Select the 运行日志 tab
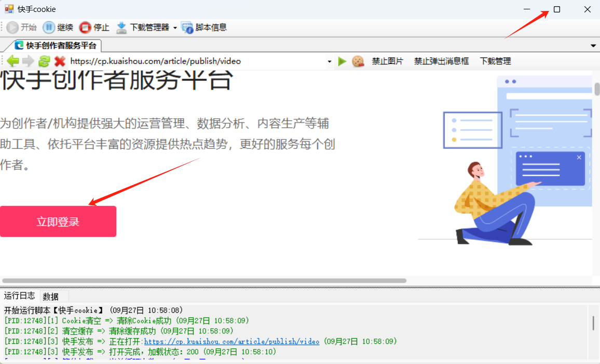 coord(20,296)
